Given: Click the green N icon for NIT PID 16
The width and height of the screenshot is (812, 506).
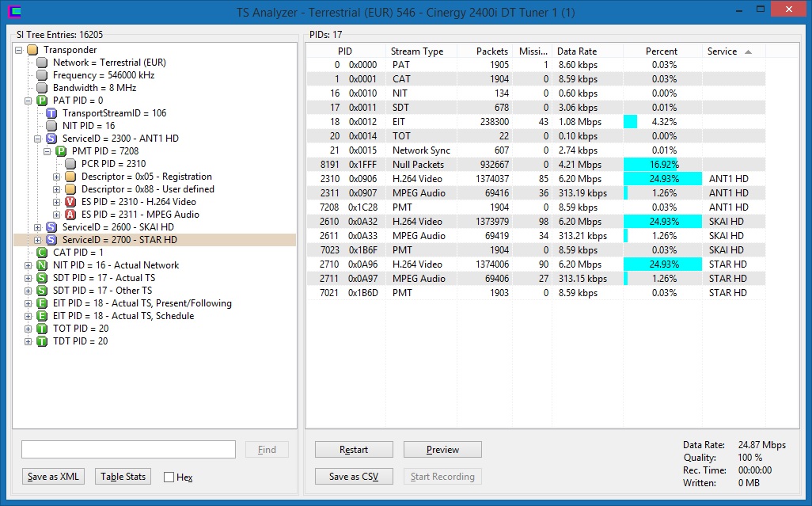Looking at the screenshot, I should pyautogui.click(x=42, y=265).
